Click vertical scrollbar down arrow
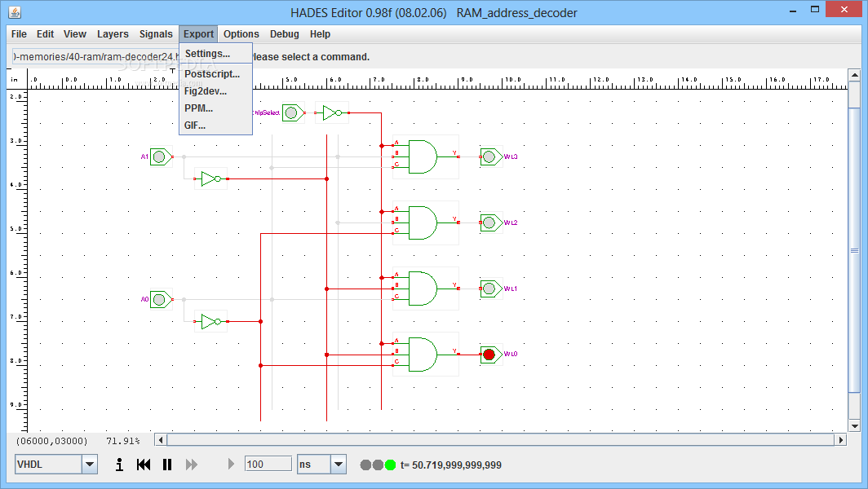Screen dimensions: 868x489 (854, 426)
